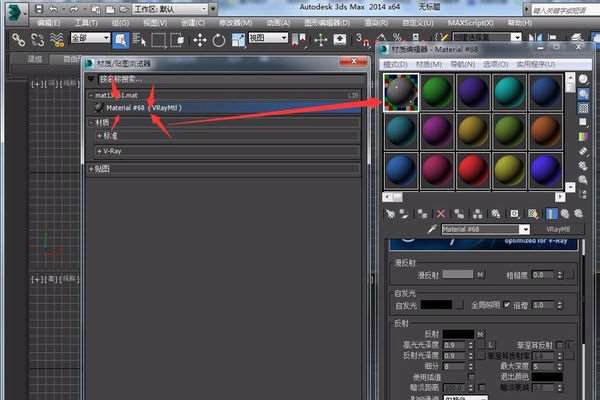Screen dimensions: 600x400
Task: Toggle the Backlight icon in Material Editor
Action: coord(583,94)
